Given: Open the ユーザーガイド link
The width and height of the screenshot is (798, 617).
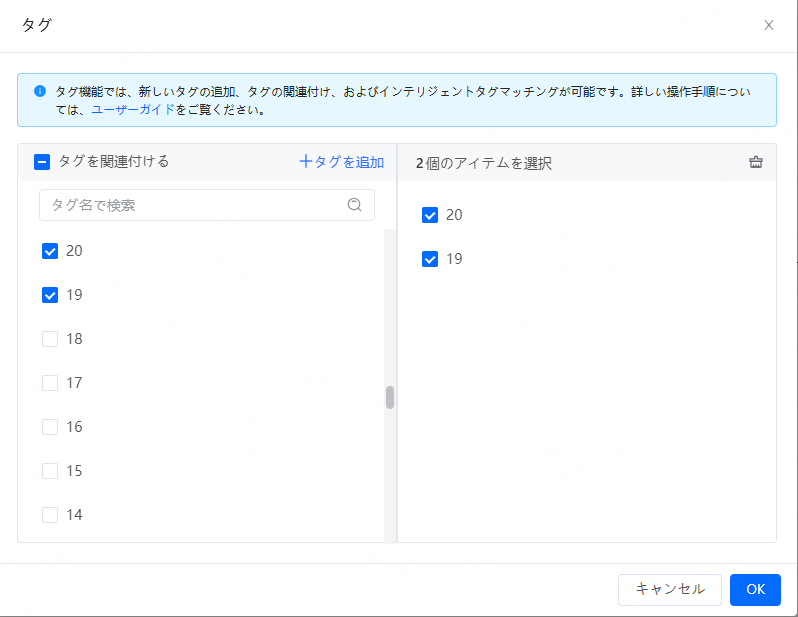Looking at the screenshot, I should click(x=133, y=110).
